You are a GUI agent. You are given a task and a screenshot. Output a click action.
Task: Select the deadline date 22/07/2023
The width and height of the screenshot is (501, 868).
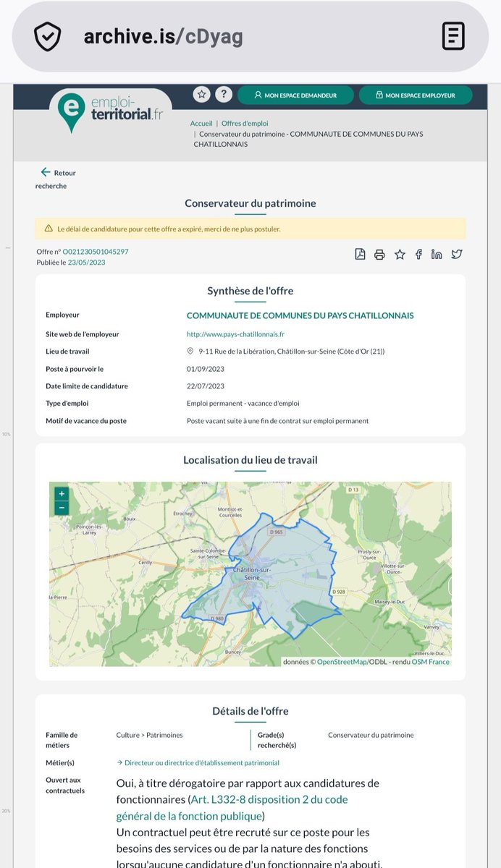pyautogui.click(x=206, y=386)
